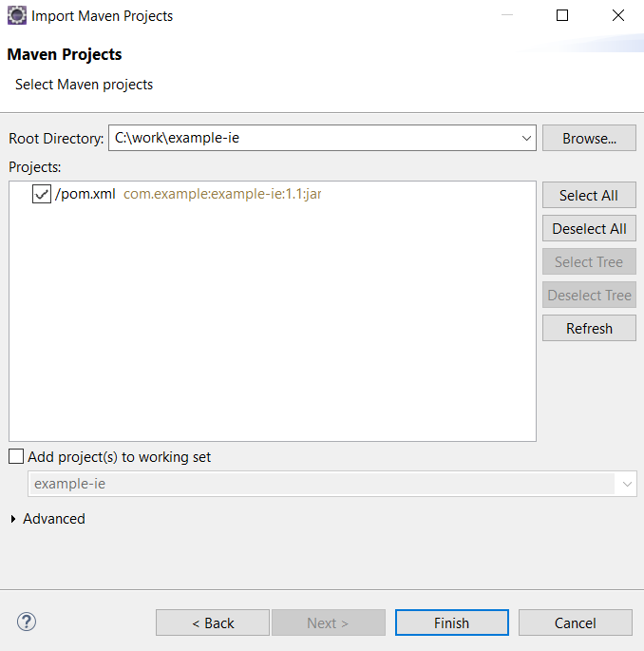The image size is (644, 651).
Task: Click Select All button
Action: [x=589, y=195]
